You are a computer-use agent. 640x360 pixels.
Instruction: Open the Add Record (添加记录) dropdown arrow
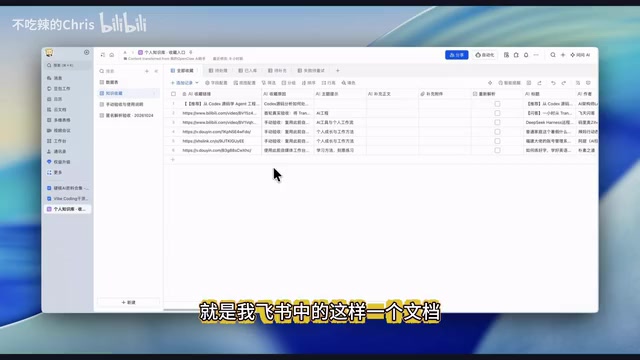tap(197, 83)
